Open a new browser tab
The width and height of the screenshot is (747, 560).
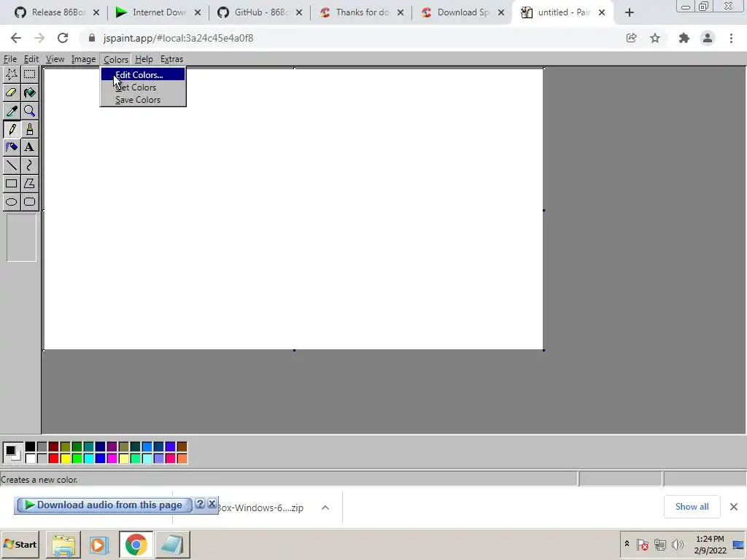(x=630, y=12)
